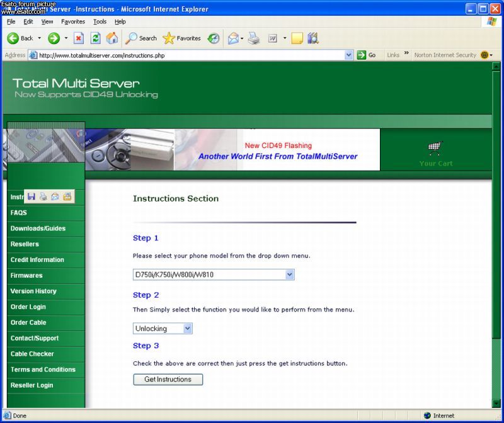This screenshot has width=504, height=423.
Task: Open the File menu
Action: click(x=11, y=21)
